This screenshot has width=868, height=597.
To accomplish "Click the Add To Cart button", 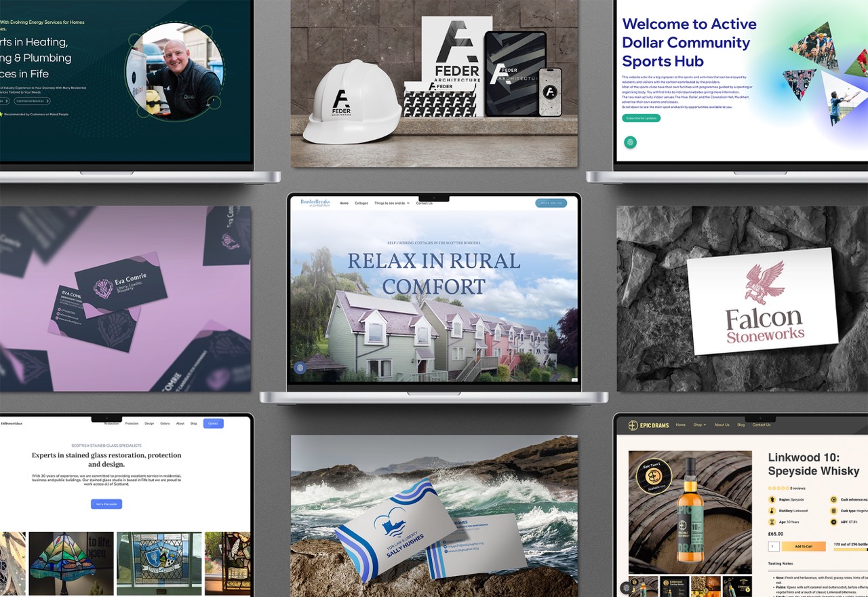I will pos(804,546).
